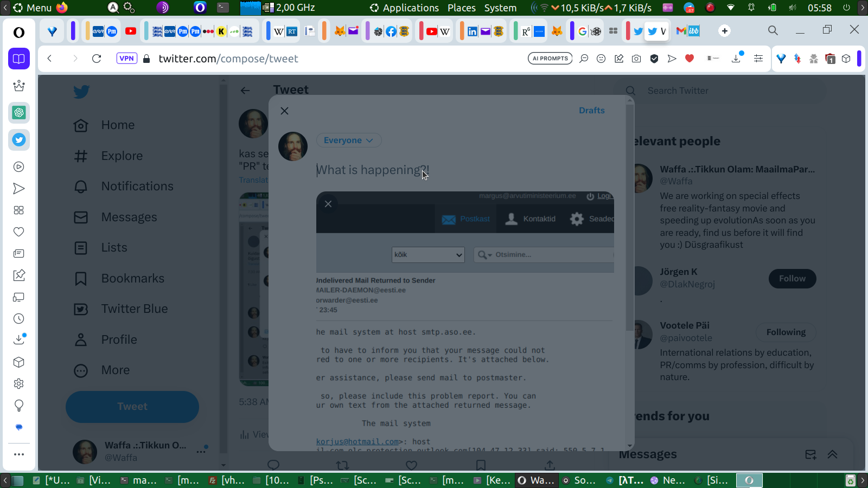Go to Twitter Home

tap(104, 125)
